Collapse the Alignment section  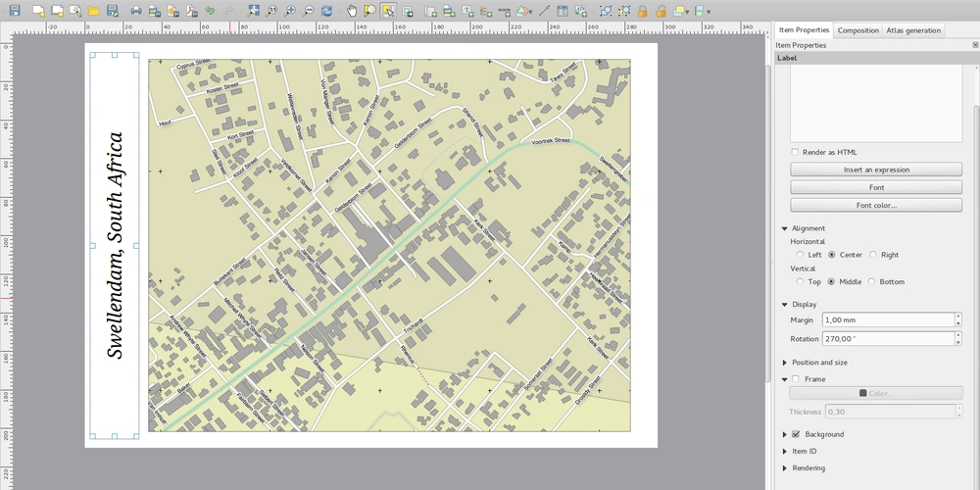click(784, 228)
